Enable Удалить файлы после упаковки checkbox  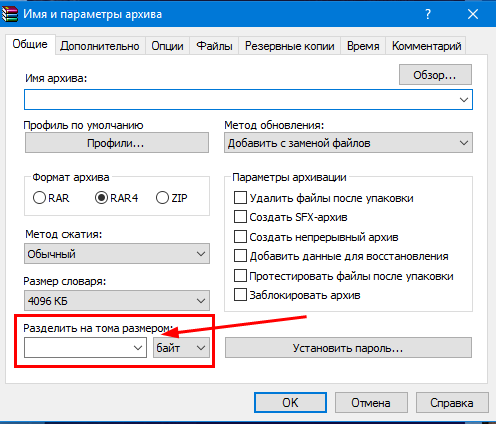pos(240,198)
